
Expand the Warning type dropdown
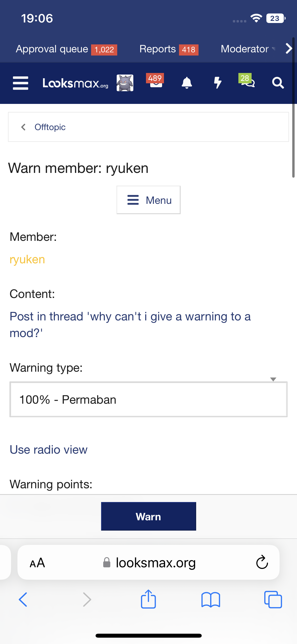point(148,399)
